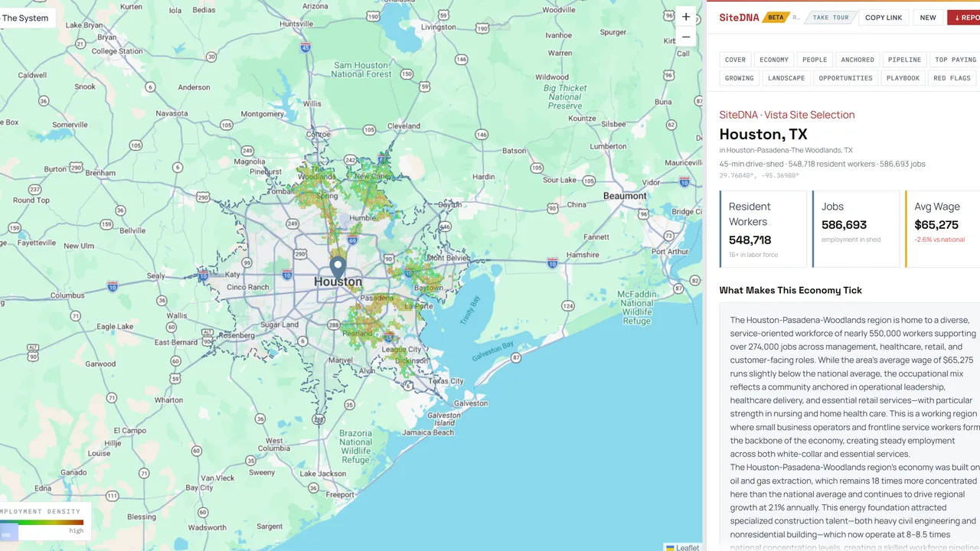The width and height of the screenshot is (980, 551).
Task: Click the Galveston city label on map
Action: pyautogui.click(x=471, y=403)
